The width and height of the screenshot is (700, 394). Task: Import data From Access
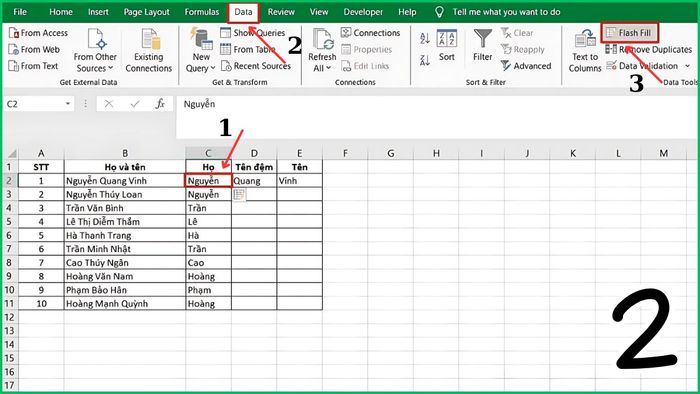(x=38, y=33)
